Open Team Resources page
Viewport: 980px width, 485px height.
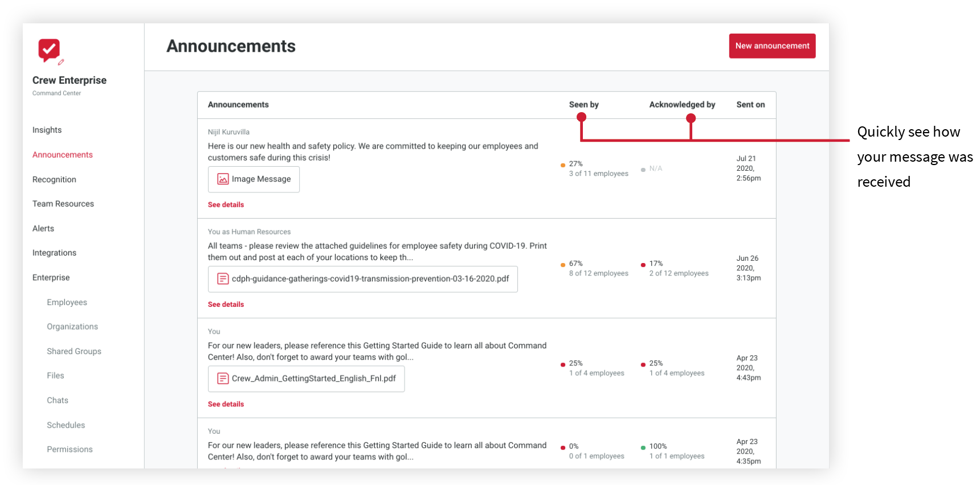point(63,204)
